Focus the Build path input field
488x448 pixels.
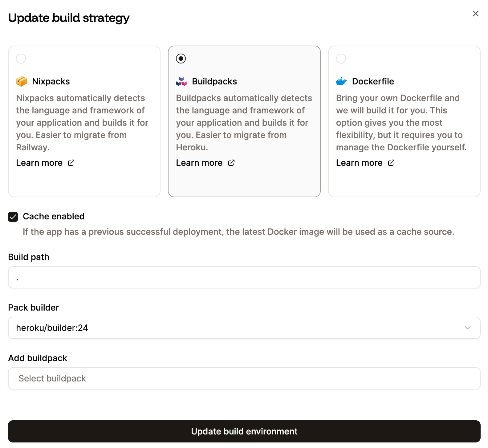244,277
